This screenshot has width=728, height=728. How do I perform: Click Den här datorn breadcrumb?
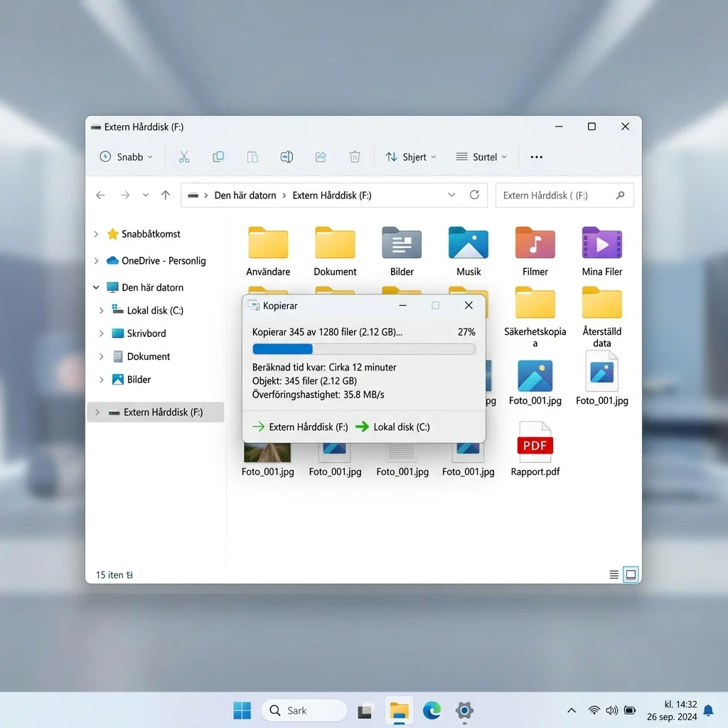[x=245, y=196]
